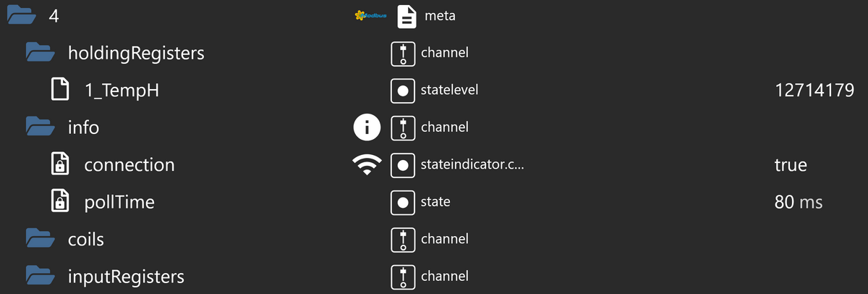868x294 pixels.
Task: Click the channel icon beside holdingRegisters
Action: 401,53
